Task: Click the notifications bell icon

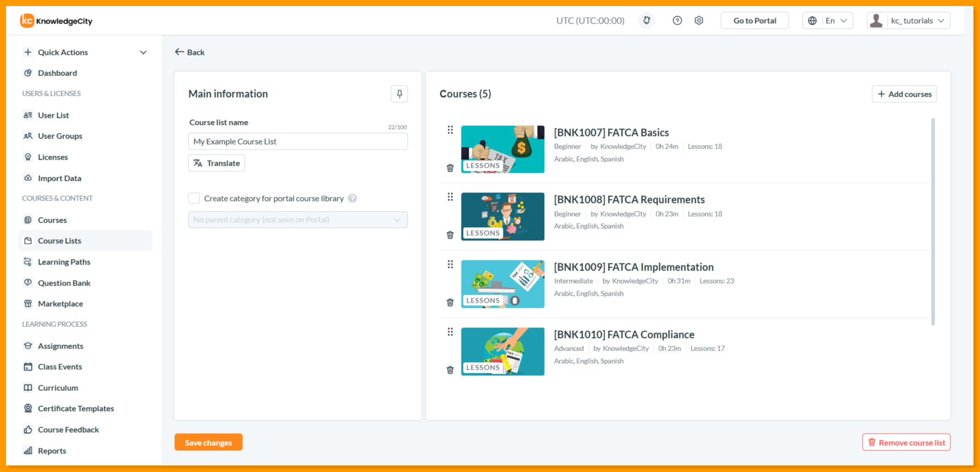Action: (646, 21)
